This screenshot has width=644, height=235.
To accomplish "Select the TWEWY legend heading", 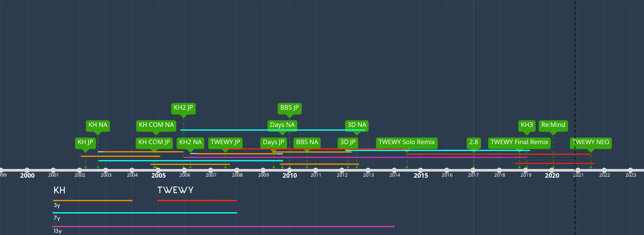I will point(175,190).
